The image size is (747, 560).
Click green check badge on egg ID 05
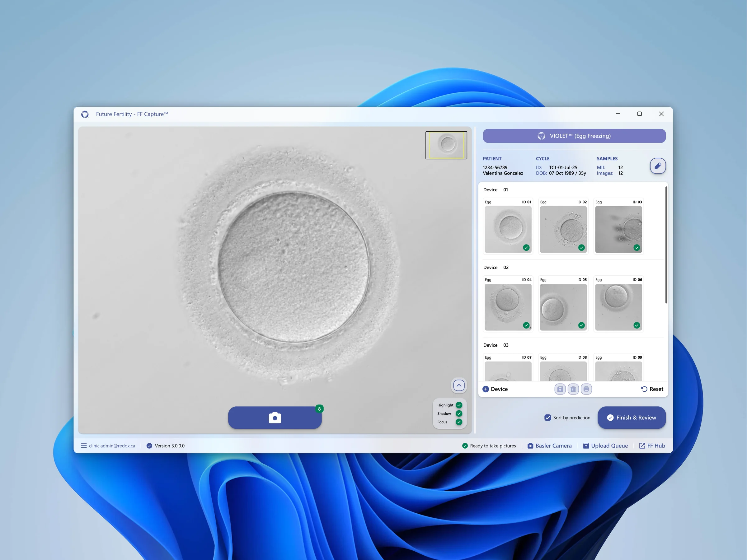(x=581, y=325)
